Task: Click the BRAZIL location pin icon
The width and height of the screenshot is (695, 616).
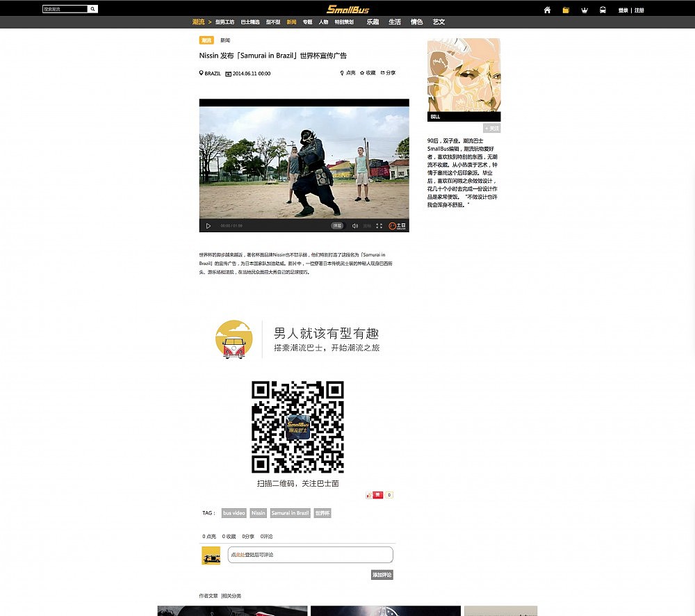Action: (x=200, y=72)
